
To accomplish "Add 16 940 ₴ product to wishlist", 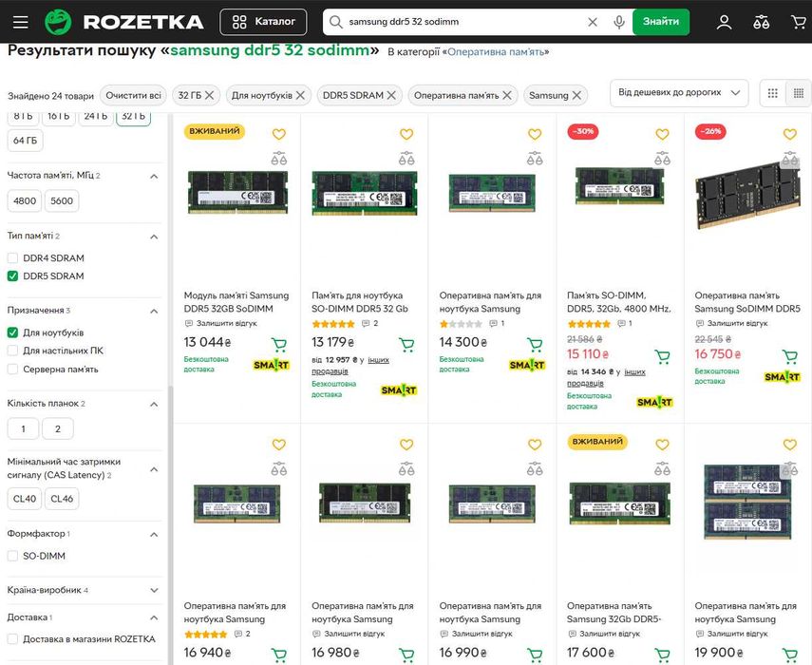I will [x=279, y=445].
